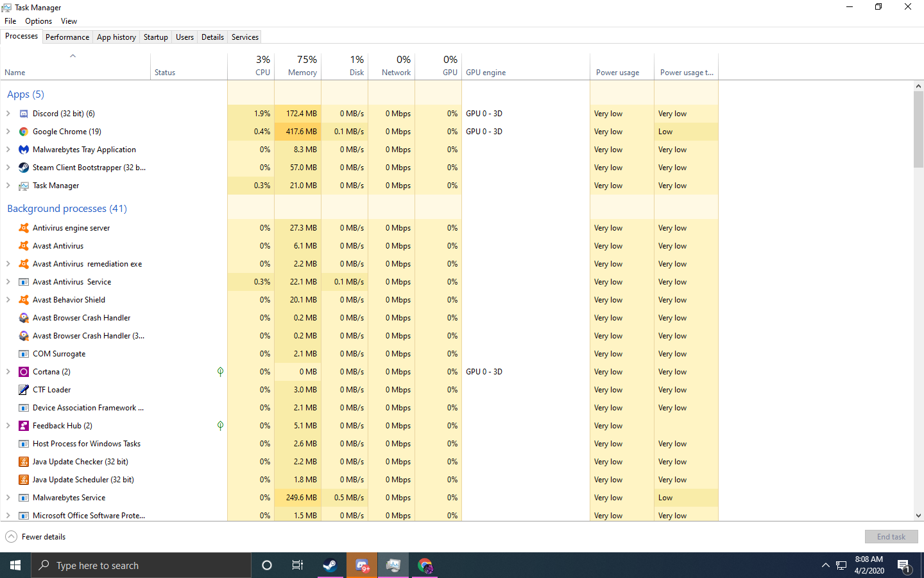Click the Feedback Hub process icon
This screenshot has height=578, width=924.
tap(24, 426)
